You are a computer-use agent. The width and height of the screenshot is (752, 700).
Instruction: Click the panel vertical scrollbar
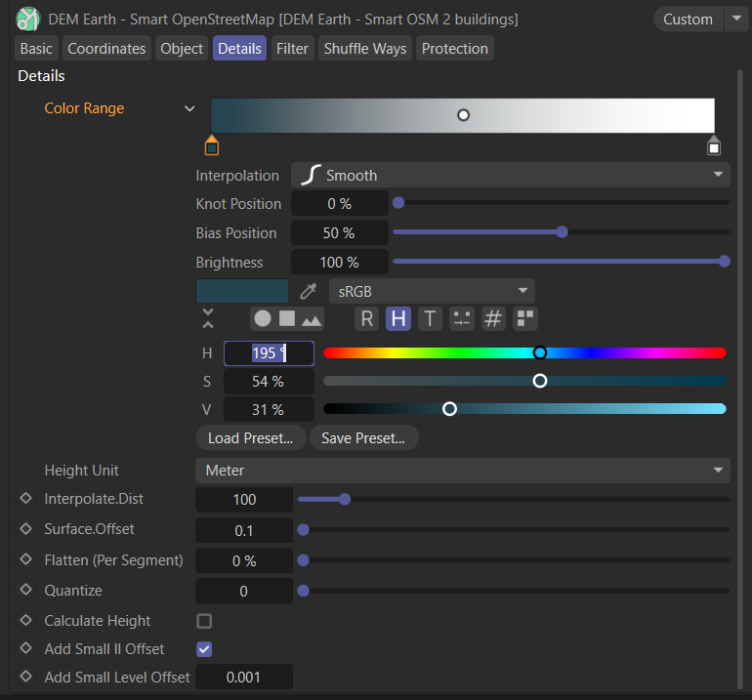pos(740,379)
